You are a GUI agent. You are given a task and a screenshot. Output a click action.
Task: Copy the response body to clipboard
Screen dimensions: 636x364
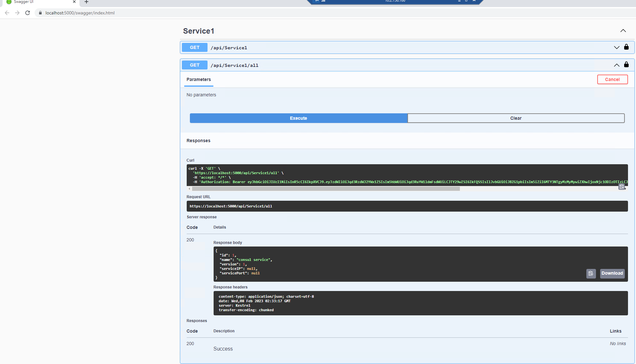(591, 273)
